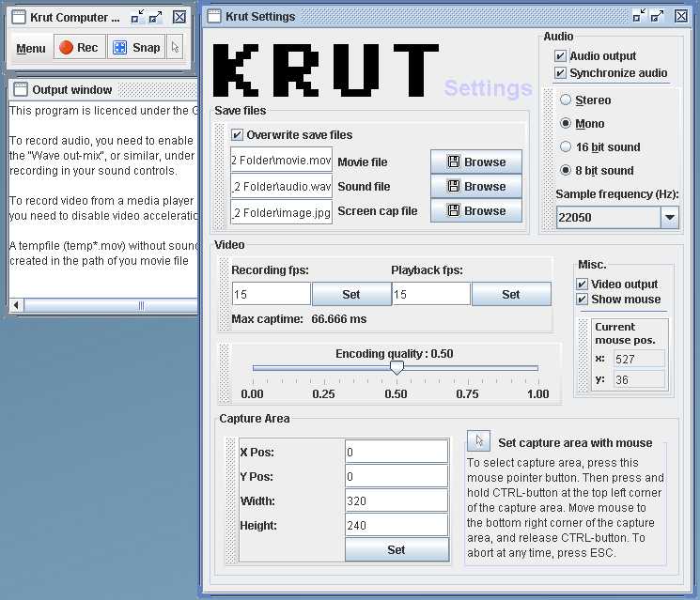Apply capture area with Set button
Image resolution: width=700 pixels, height=600 pixels.
(x=397, y=549)
